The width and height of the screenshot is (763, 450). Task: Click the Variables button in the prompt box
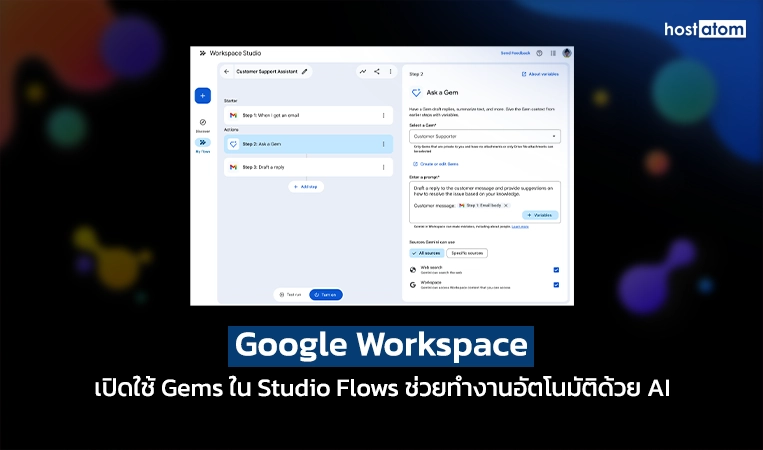coord(540,215)
